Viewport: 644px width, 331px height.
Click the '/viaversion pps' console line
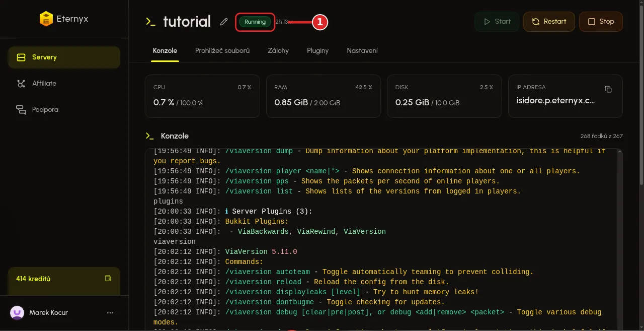pos(327,181)
